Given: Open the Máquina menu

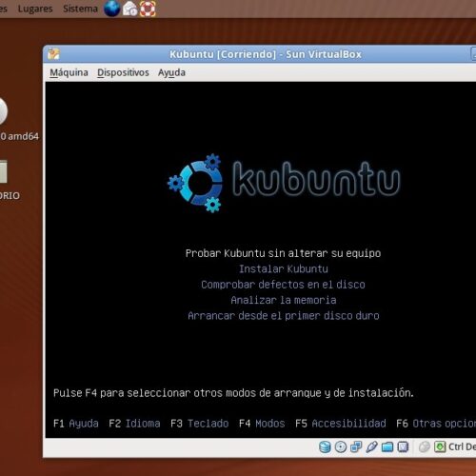Looking at the screenshot, I should click(69, 72).
